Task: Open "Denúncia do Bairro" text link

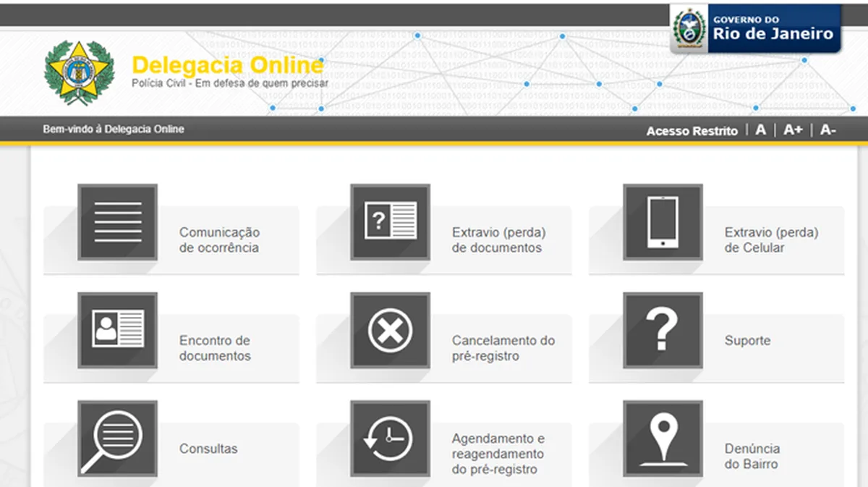Action: pos(752,456)
